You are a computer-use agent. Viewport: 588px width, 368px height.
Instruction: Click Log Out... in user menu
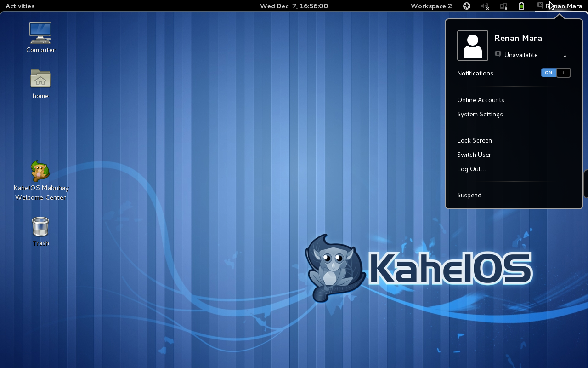click(471, 169)
